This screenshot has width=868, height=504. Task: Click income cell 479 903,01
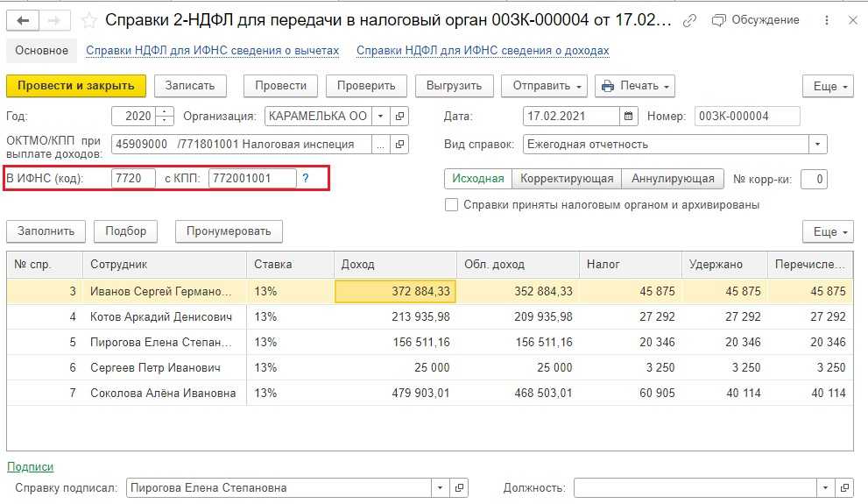click(395, 394)
